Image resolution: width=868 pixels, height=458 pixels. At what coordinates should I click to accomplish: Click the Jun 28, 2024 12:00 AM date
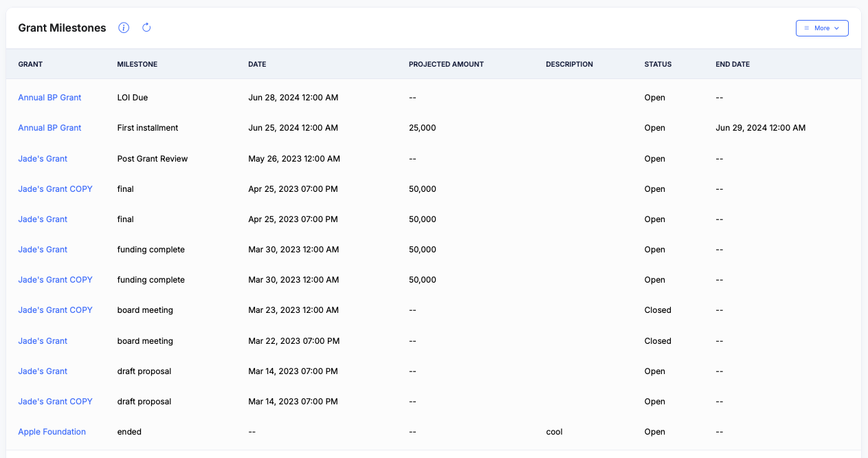coord(293,98)
